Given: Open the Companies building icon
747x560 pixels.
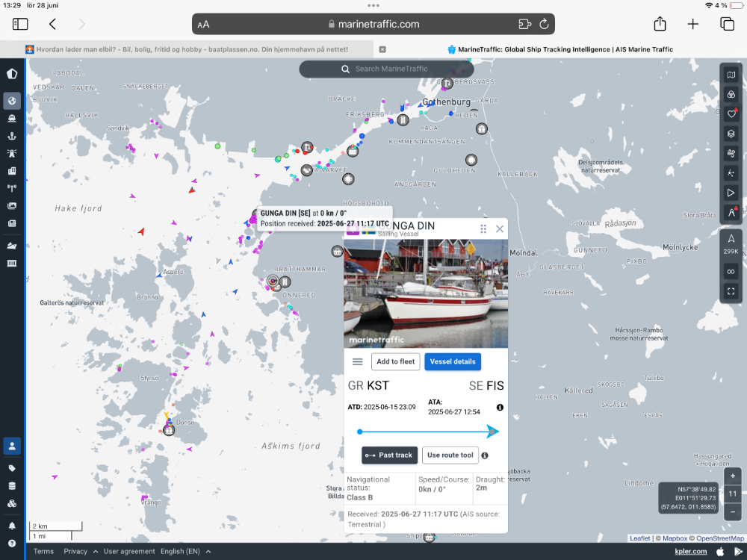Looking at the screenshot, I should (x=12, y=171).
